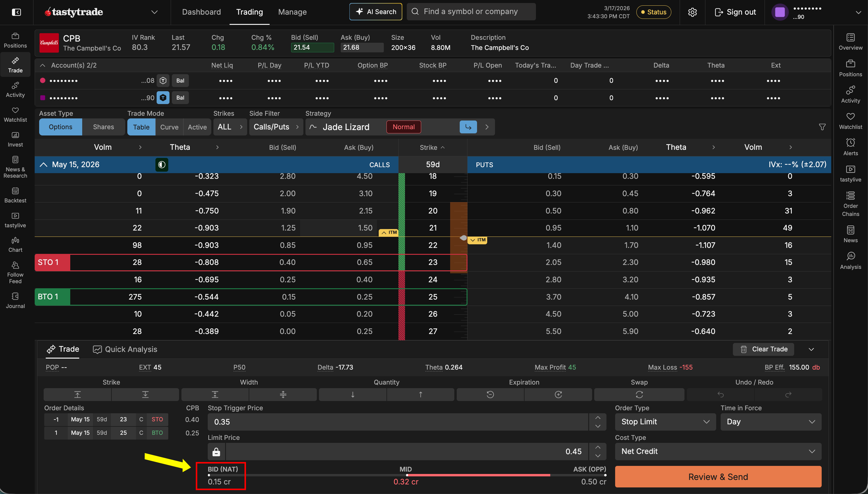The width and height of the screenshot is (868, 494).
Task: Open the Backtest tool
Action: click(x=15, y=196)
